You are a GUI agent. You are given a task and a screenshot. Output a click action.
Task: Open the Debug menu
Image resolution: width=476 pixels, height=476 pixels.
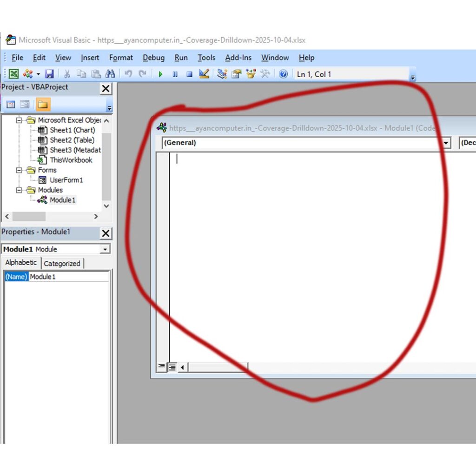point(153,58)
